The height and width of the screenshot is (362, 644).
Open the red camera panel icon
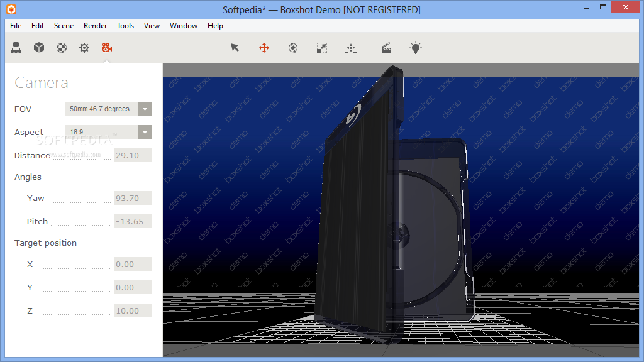click(107, 48)
